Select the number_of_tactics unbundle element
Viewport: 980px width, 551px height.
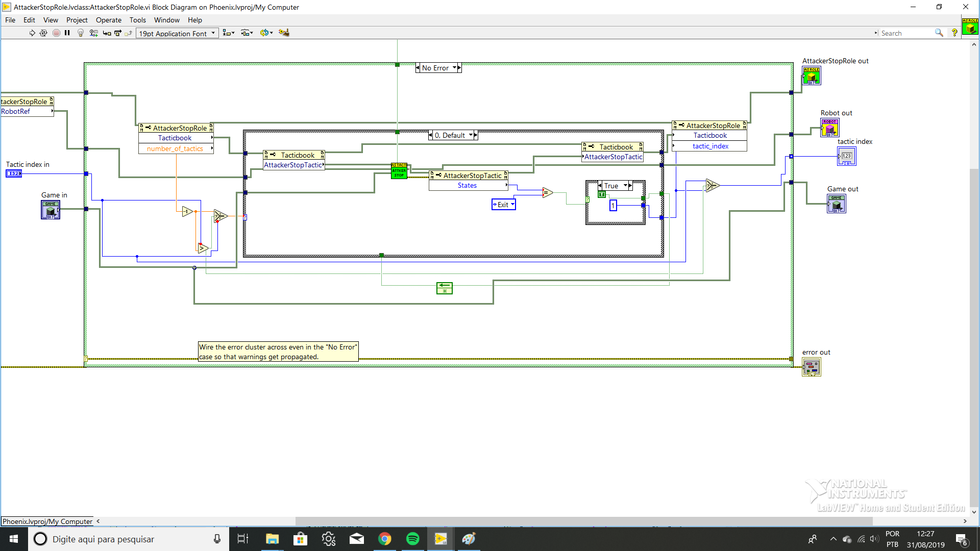pos(176,148)
